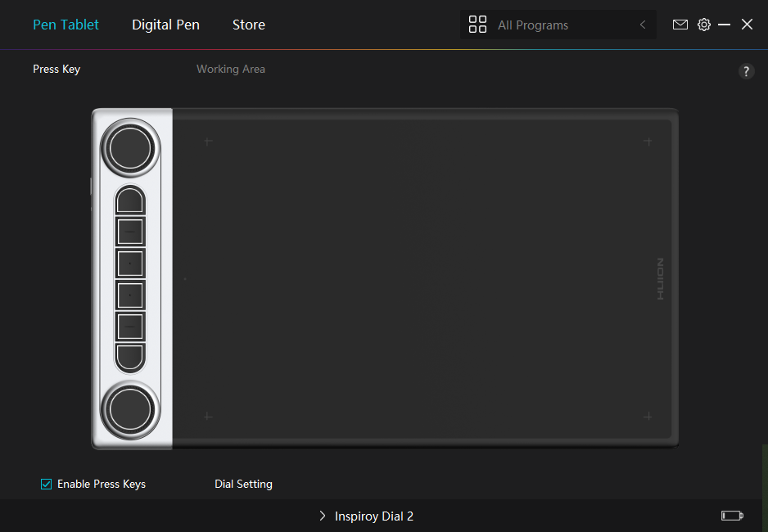Click the third press key with dot

[130, 264]
